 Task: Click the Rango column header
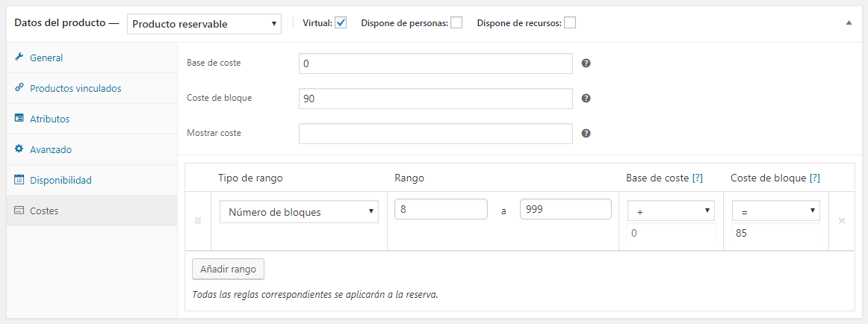coord(409,178)
